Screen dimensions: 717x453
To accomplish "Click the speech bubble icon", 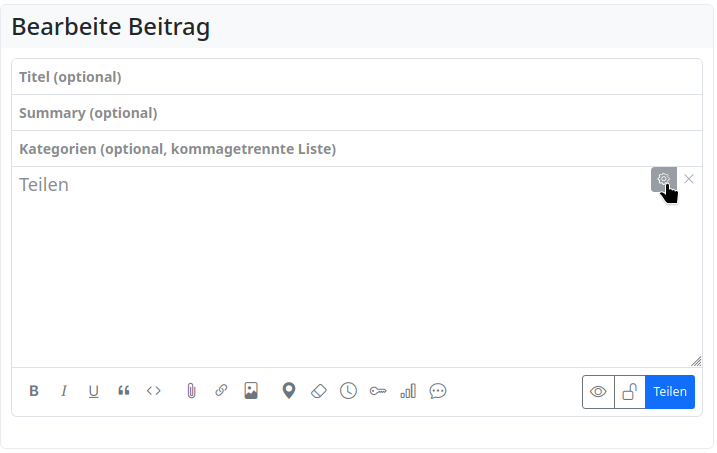I will pyautogui.click(x=438, y=391).
